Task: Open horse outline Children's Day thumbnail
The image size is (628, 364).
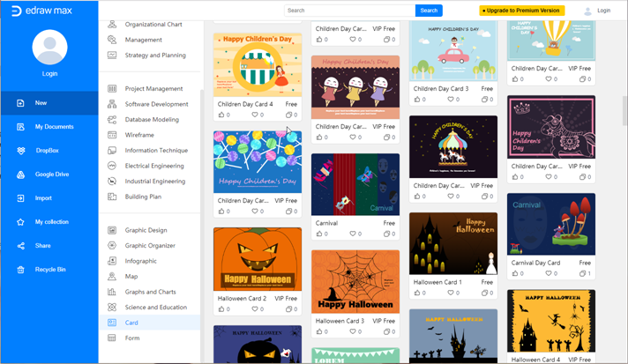Action: (x=551, y=127)
